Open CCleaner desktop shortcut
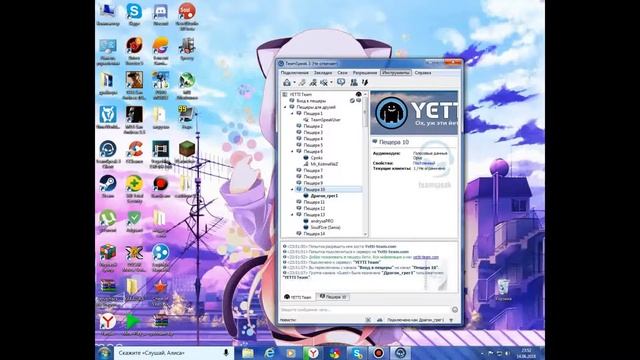This screenshot has width=640, height=360. tap(134, 152)
